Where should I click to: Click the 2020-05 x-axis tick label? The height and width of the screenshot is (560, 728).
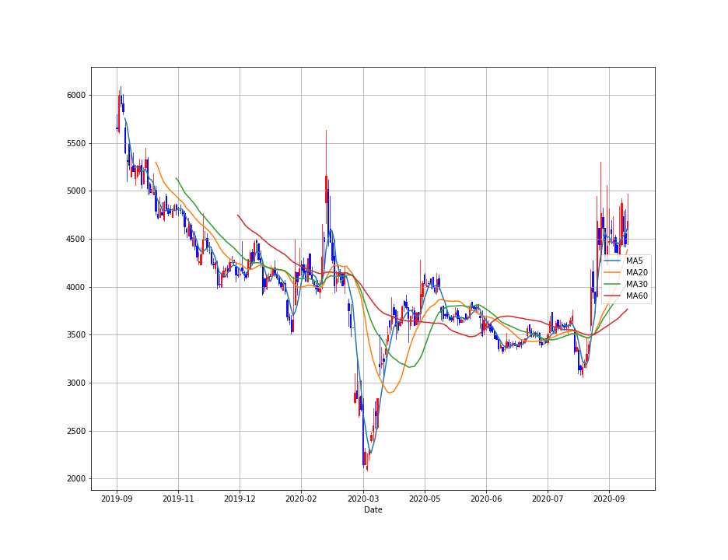pos(425,499)
